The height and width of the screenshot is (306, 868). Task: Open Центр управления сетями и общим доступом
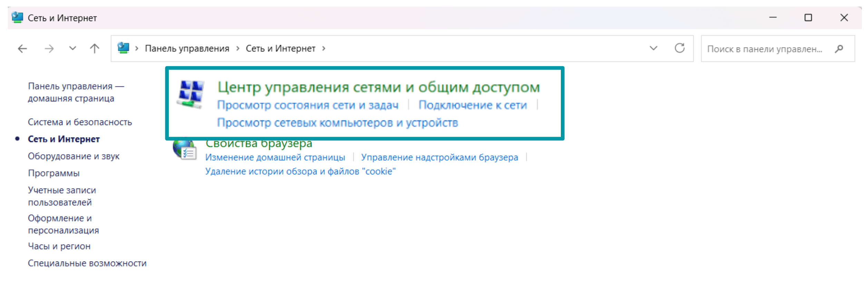[378, 87]
